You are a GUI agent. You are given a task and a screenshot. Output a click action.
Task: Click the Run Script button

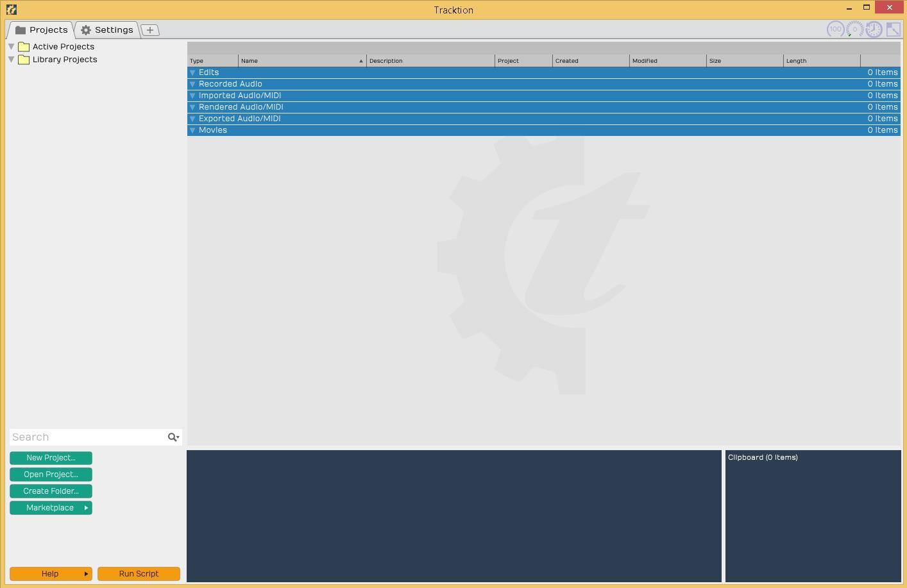point(139,573)
